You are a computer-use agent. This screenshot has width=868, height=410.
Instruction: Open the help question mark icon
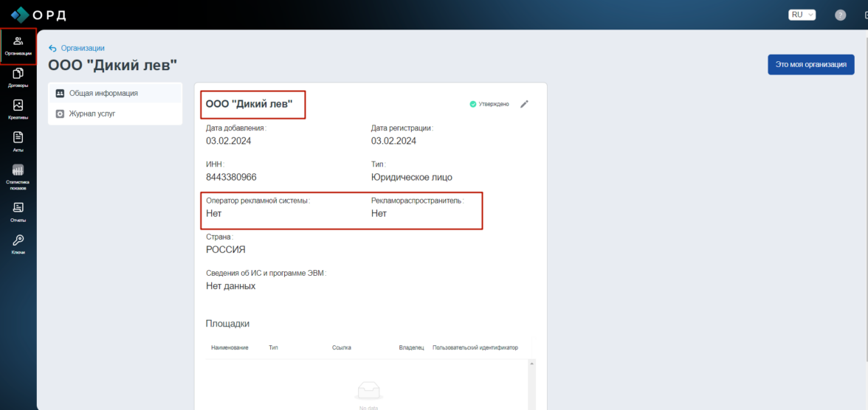(x=840, y=15)
